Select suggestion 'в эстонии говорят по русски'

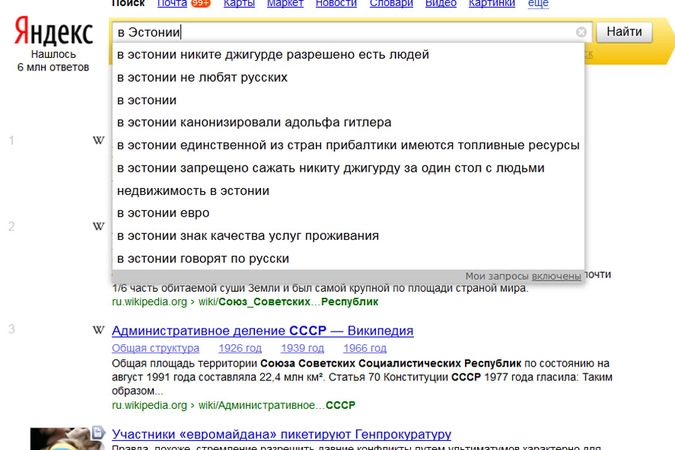coord(203,258)
